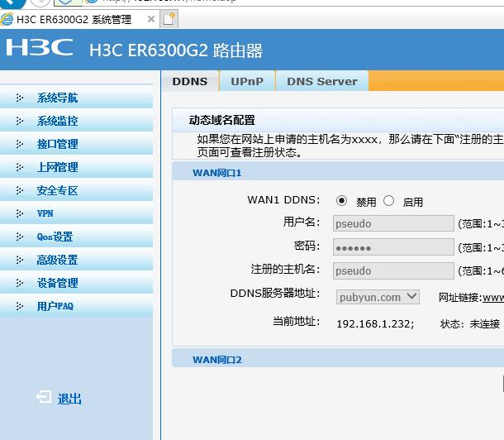Screen dimensions: 504x440
Task: Click the browser back button
Action: pos(13,2)
